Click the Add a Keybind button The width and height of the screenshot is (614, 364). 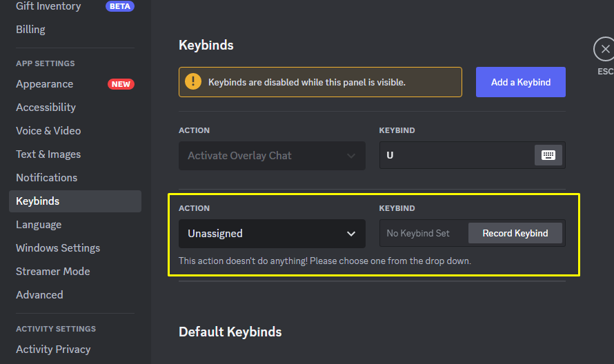pyautogui.click(x=520, y=82)
